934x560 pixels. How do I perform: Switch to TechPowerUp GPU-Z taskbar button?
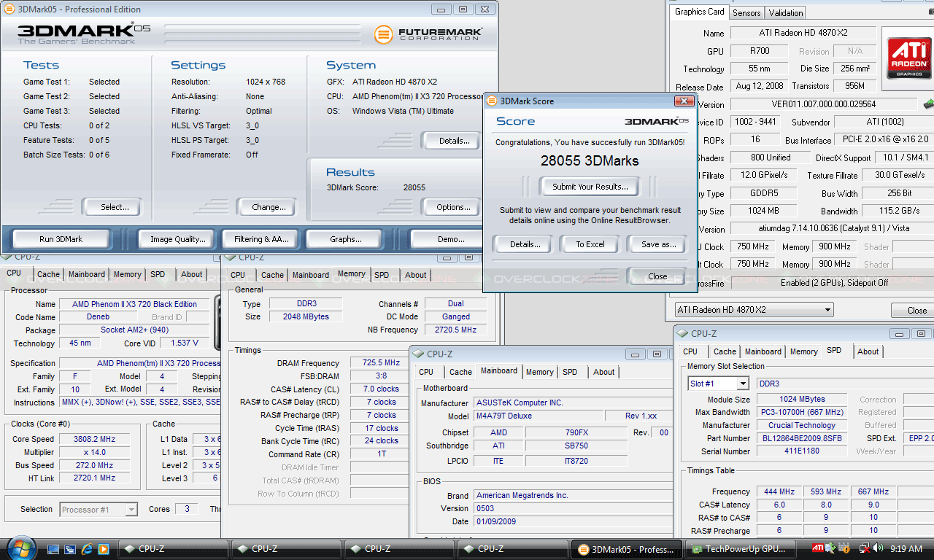point(742,549)
